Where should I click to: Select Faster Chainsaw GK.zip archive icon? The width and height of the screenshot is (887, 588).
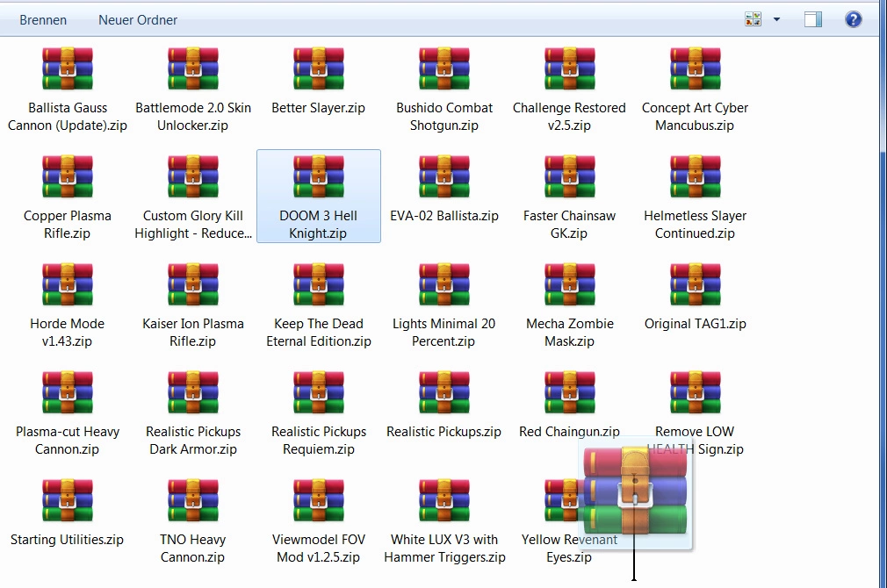click(x=570, y=177)
